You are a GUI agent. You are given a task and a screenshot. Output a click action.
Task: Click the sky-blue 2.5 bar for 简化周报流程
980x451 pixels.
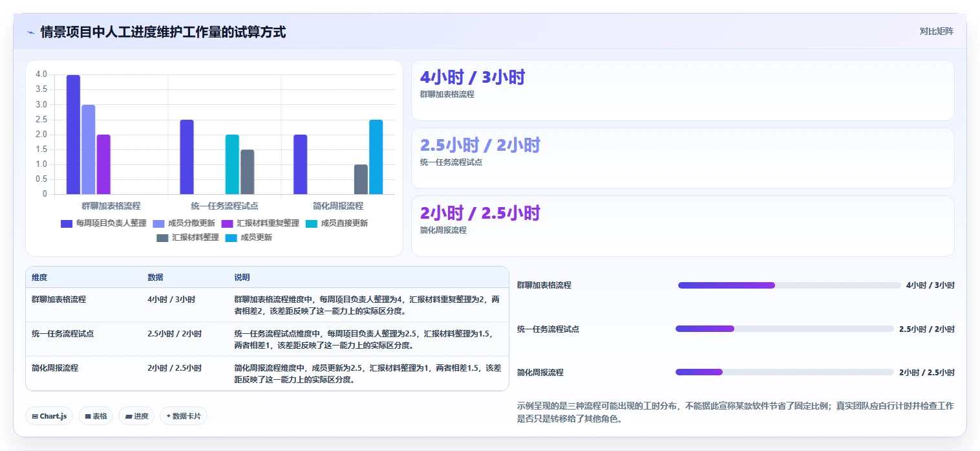pos(376,157)
